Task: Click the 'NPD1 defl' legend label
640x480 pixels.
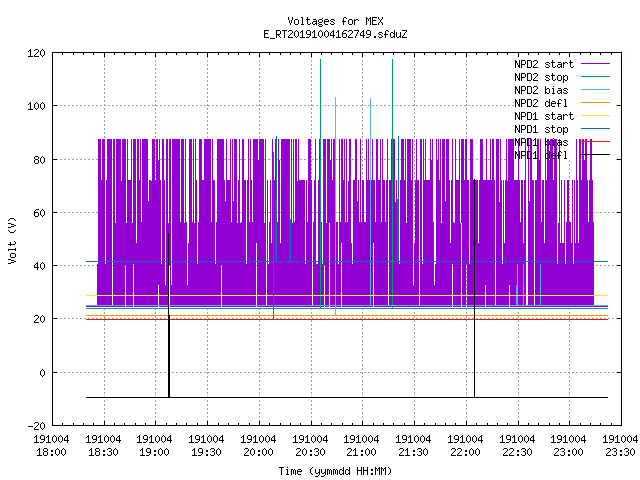Action: pos(541,155)
